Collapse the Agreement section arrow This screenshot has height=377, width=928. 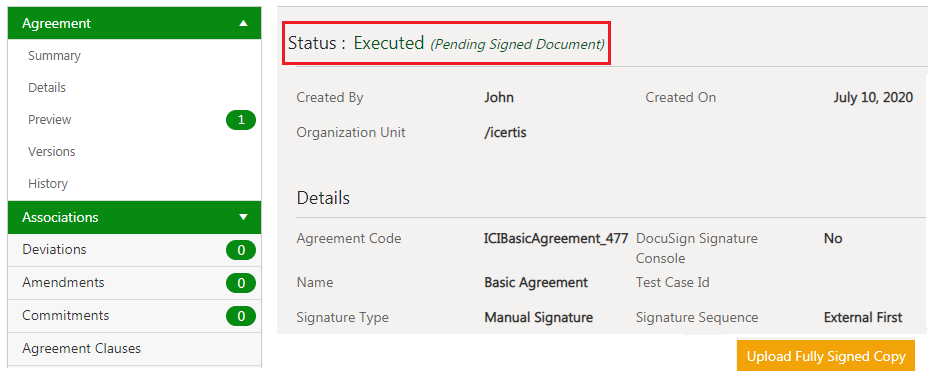tap(243, 24)
